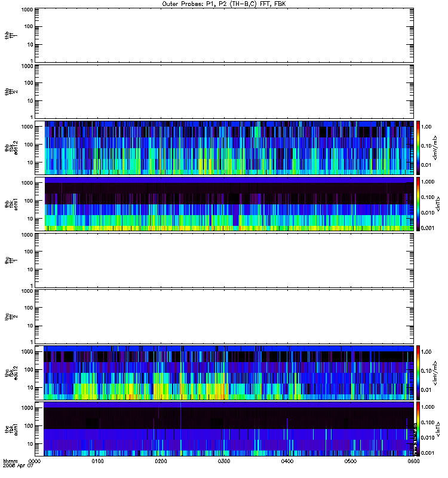Click the 0500 time axis label
The image size is (448, 478).
pos(351,461)
